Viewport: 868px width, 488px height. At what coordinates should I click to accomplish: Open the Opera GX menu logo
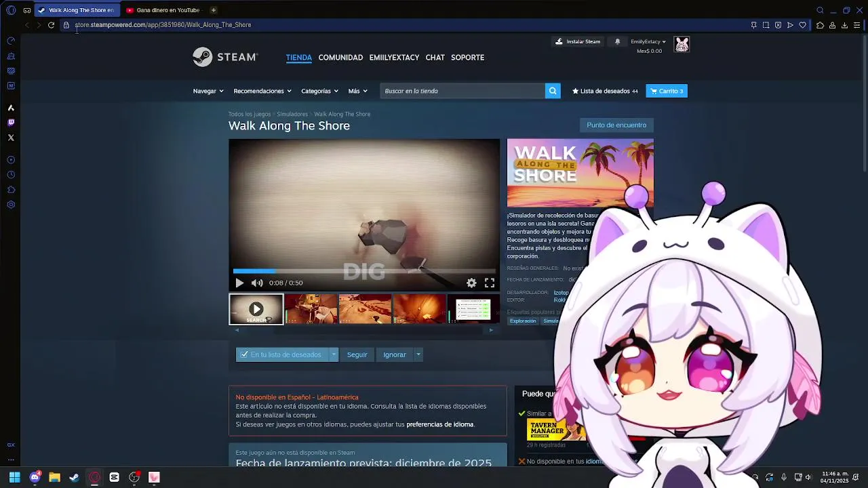click(11, 10)
